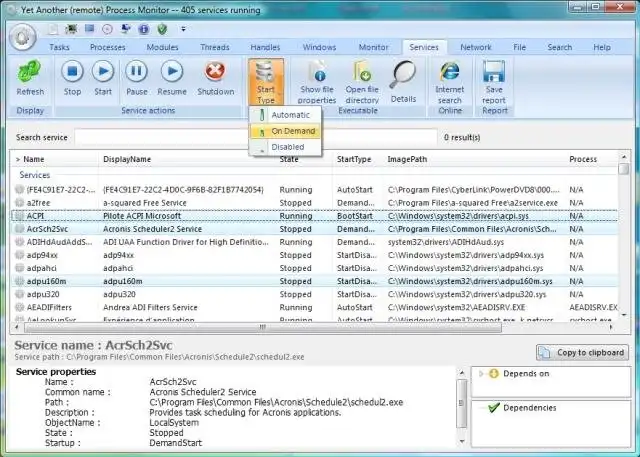Pause the selected service
Viewport: 640px width, 457px height.
click(x=137, y=78)
